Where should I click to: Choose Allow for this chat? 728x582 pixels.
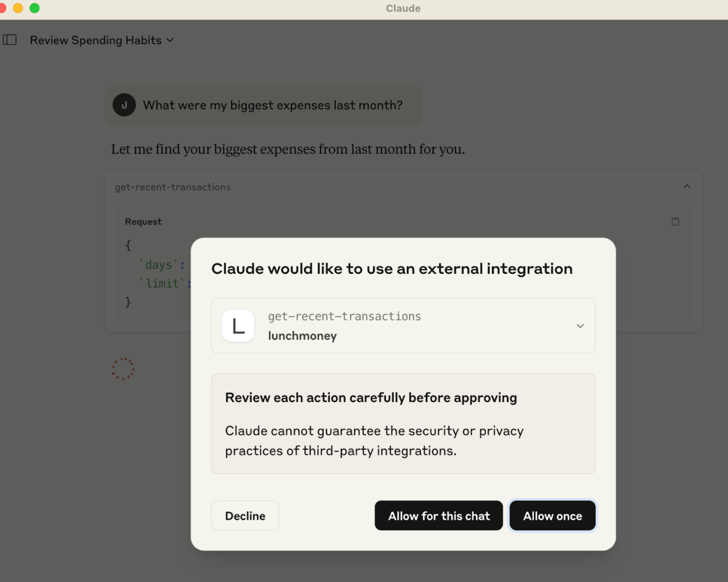pyautogui.click(x=438, y=516)
